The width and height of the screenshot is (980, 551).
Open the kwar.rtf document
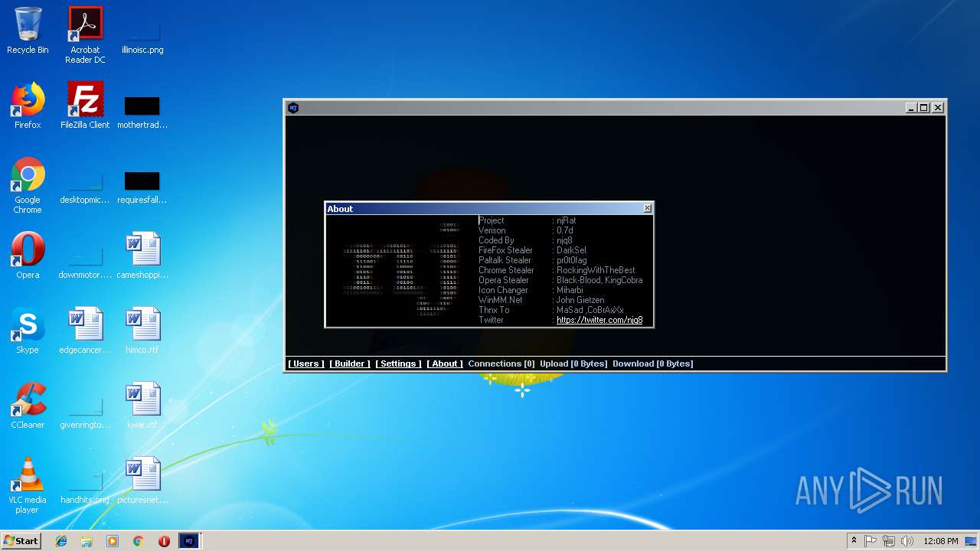[x=142, y=406]
